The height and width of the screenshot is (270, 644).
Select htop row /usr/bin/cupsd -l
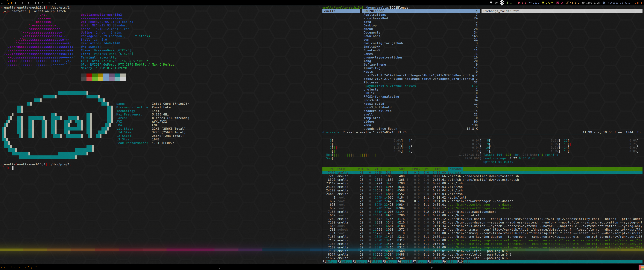[482, 215]
